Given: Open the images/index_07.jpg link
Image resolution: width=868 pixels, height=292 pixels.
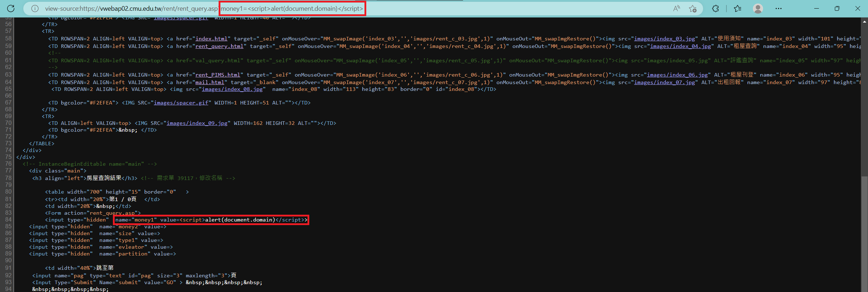Looking at the screenshot, I should click(664, 82).
